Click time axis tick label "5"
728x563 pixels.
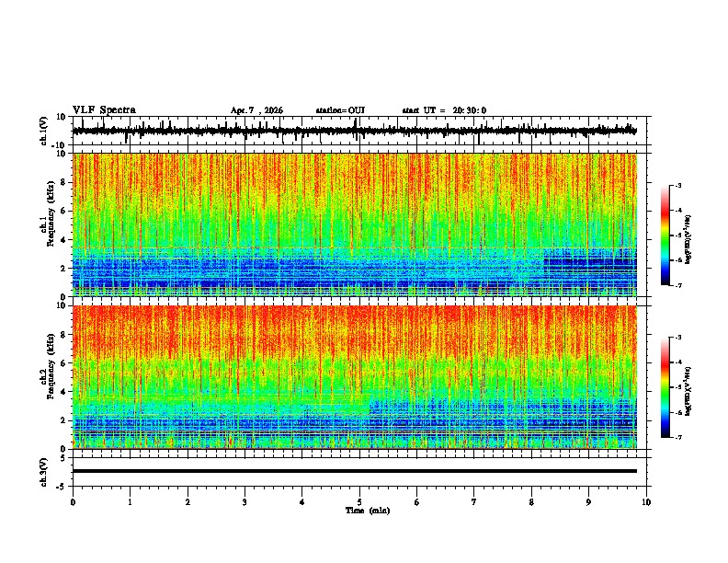(x=359, y=502)
